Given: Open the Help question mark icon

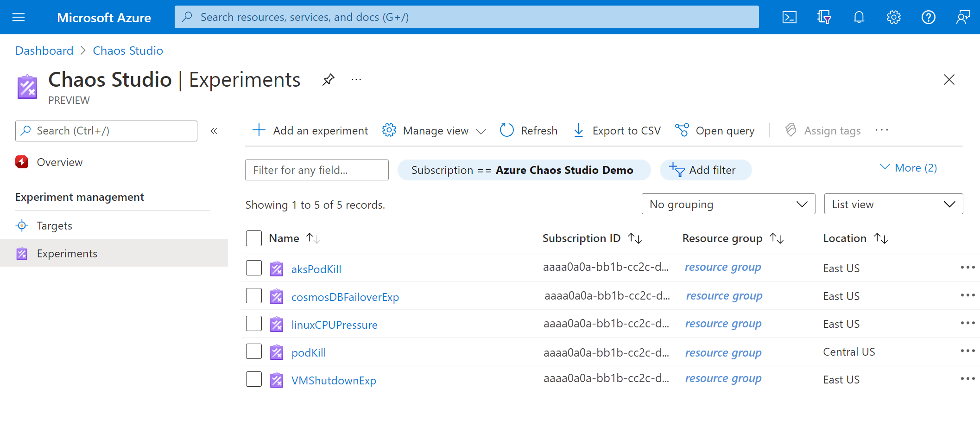Looking at the screenshot, I should (x=928, y=17).
